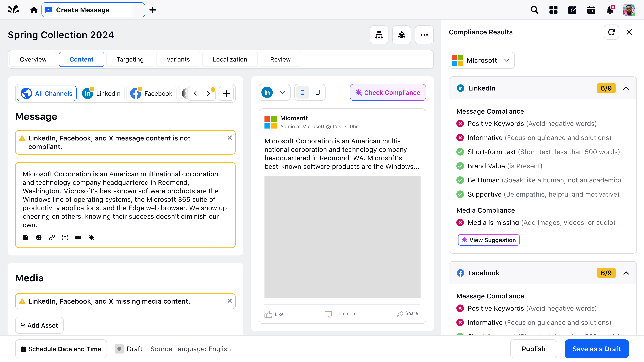Click the Check Compliance button
Screen dimensions: 644x362
tap(388, 93)
